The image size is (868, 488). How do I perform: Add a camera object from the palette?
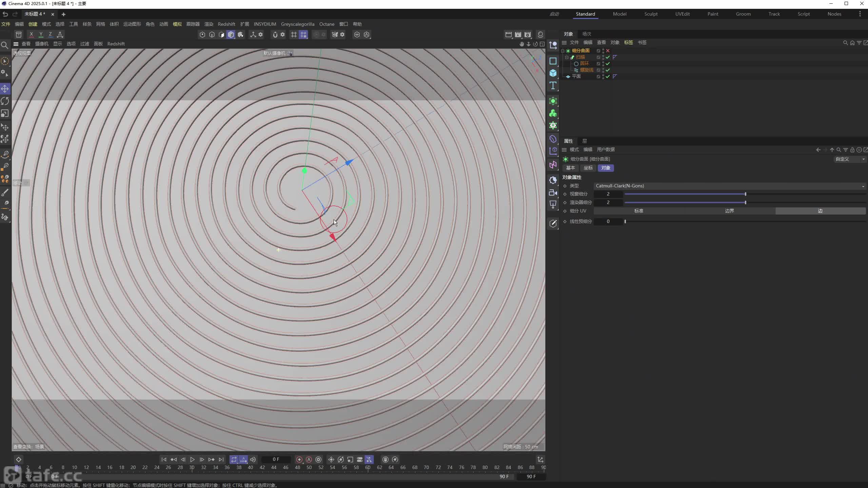pyautogui.click(x=553, y=192)
